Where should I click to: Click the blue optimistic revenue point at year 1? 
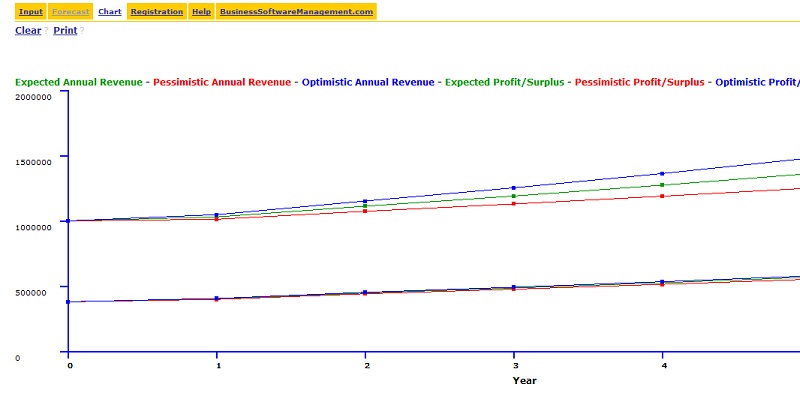point(216,215)
